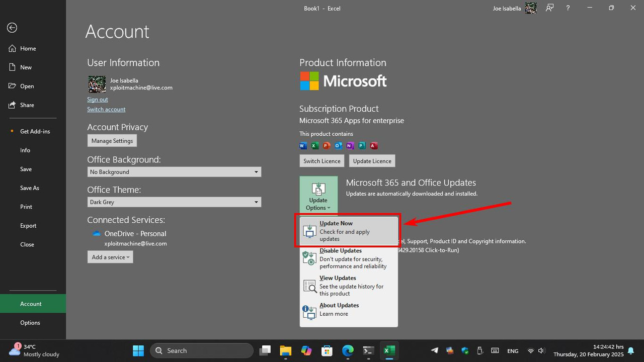Open Terminal from the taskbar
644x362 pixels.
point(368,350)
